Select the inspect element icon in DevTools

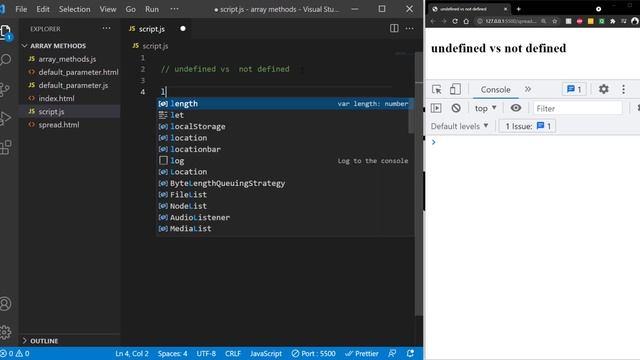click(436, 89)
